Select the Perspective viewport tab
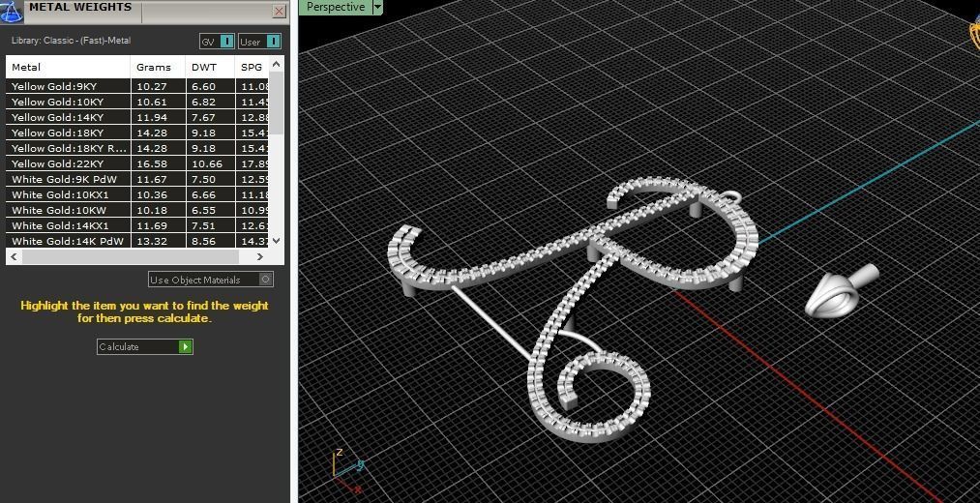980x503 pixels. (x=336, y=7)
